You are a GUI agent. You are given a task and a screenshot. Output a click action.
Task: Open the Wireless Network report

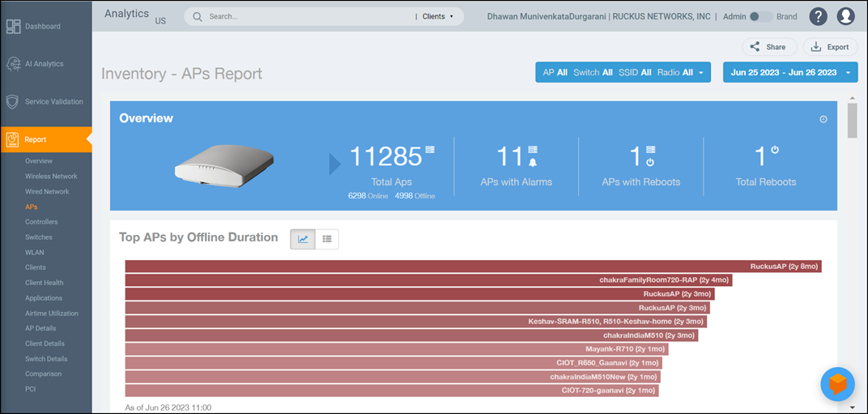tap(52, 177)
